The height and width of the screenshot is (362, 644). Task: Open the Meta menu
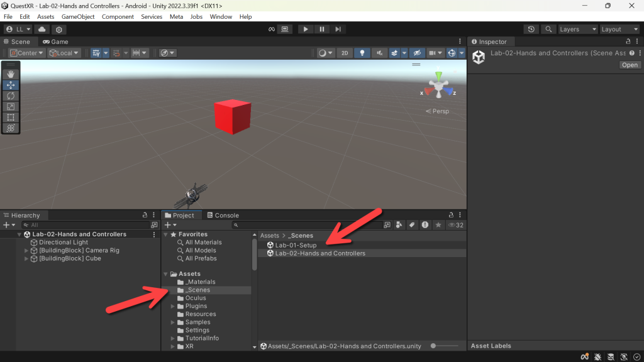176,17
